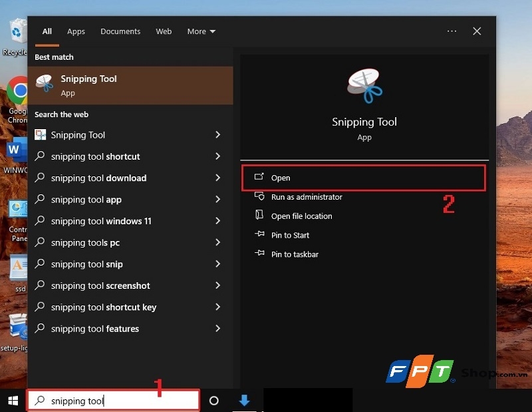The width and height of the screenshot is (532, 412).
Task: Select the 'snipping tool features' suggestion
Action: (95, 329)
